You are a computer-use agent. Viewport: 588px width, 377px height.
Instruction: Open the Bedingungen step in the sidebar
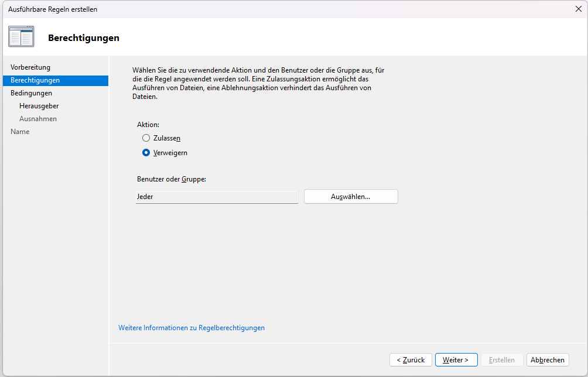pyautogui.click(x=31, y=93)
